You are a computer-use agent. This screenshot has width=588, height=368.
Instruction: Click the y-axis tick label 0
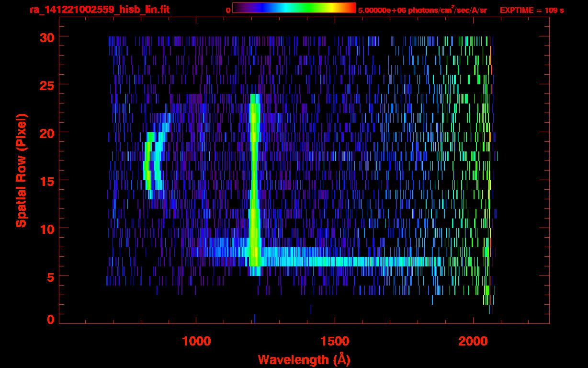[50, 320]
